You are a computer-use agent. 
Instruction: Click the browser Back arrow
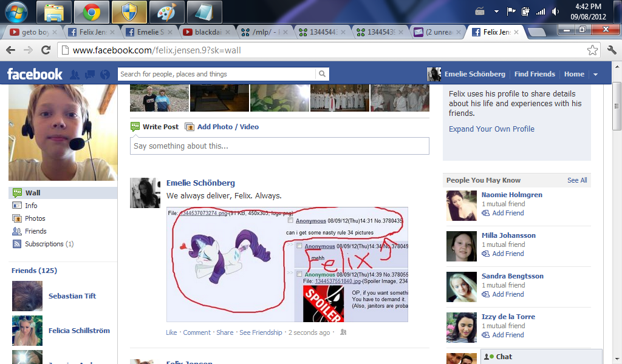[x=11, y=50]
